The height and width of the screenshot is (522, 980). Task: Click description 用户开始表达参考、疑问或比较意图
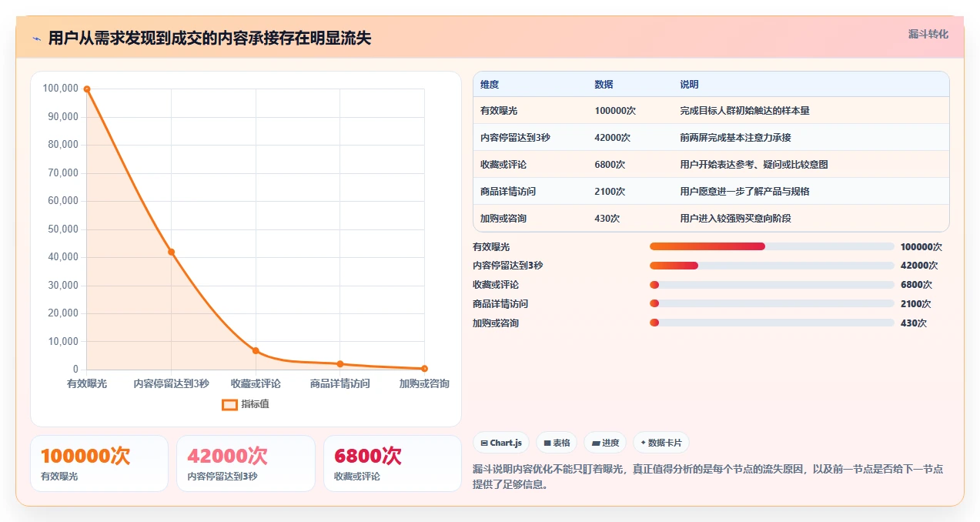754,165
